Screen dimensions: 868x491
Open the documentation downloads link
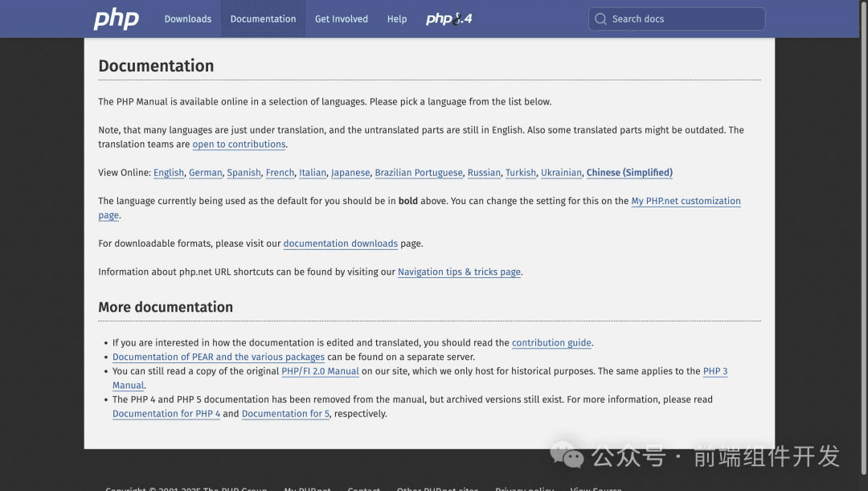[x=341, y=243]
